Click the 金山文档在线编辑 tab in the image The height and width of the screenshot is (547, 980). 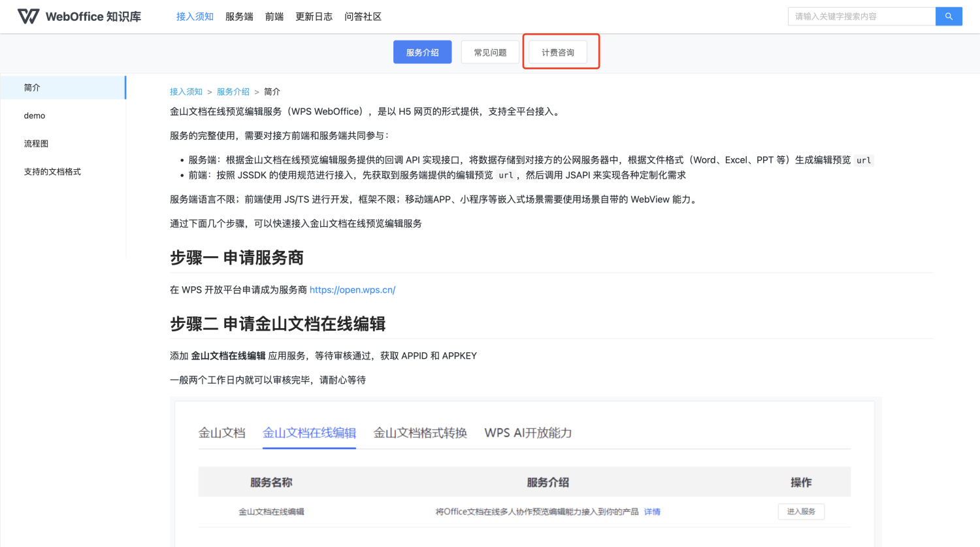pyautogui.click(x=309, y=433)
